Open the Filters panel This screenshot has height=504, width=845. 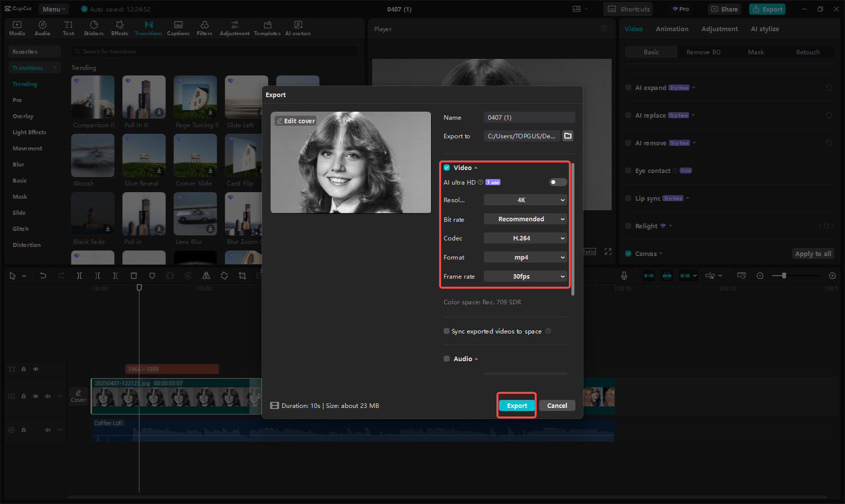[x=204, y=28]
